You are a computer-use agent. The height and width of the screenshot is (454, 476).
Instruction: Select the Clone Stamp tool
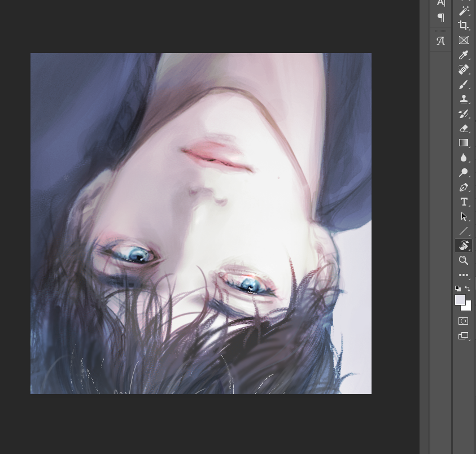coord(463,99)
